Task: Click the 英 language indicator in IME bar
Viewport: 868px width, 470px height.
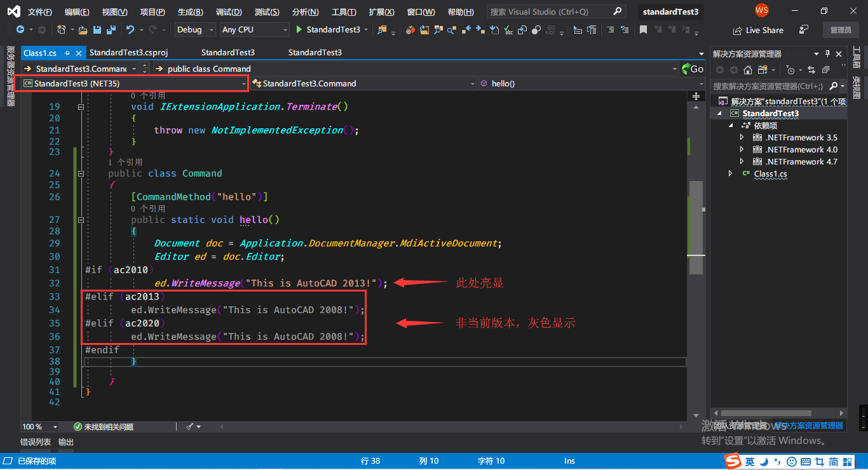Action: click(x=750, y=462)
